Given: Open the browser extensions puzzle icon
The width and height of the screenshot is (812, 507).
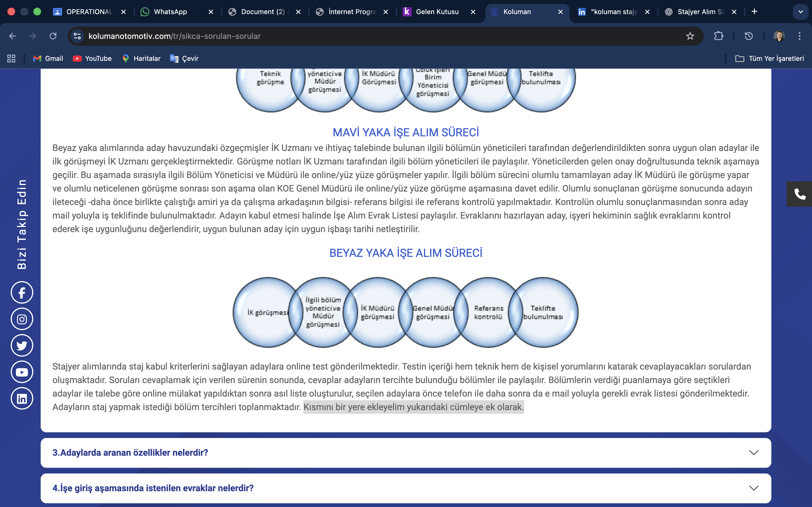Looking at the screenshot, I should 718,36.
